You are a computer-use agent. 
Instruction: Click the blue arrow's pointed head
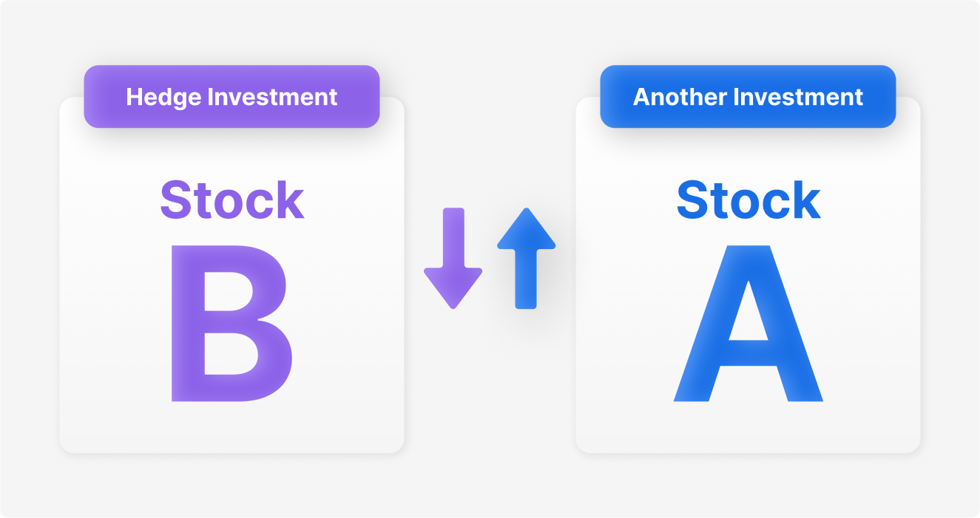click(x=526, y=228)
